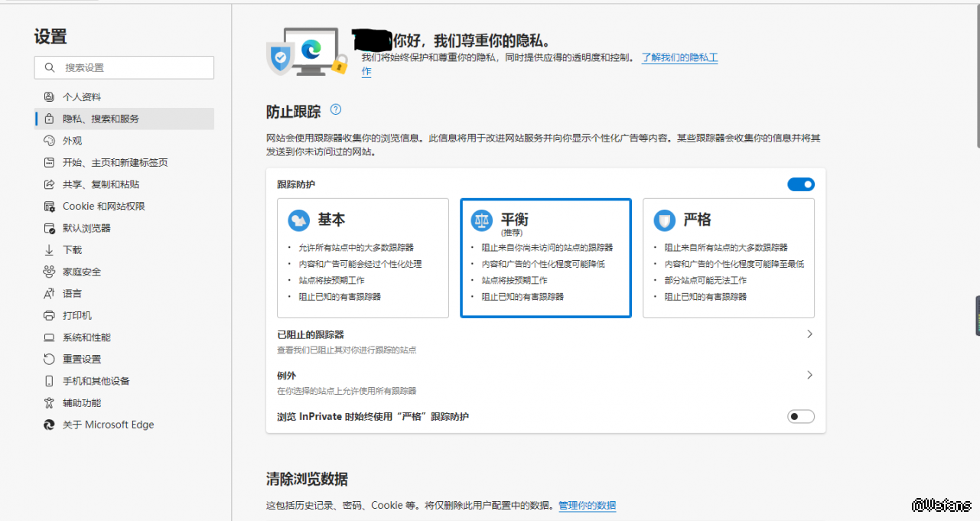Viewport: 980px width, 521px height.
Task: Click the 外观 appearance icon in sidebar
Action: (49, 141)
